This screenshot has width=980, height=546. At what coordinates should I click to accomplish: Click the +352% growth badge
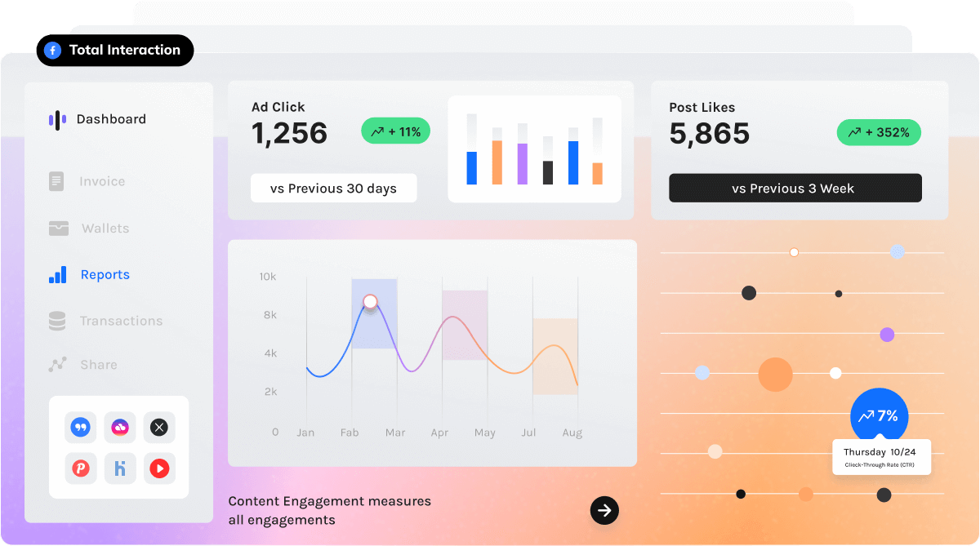tap(879, 132)
